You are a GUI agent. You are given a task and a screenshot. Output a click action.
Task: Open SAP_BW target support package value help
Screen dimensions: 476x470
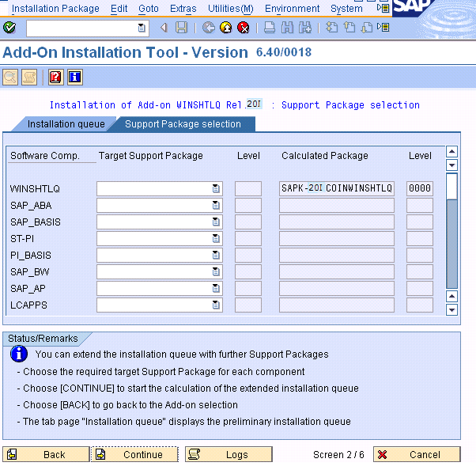pos(216,271)
